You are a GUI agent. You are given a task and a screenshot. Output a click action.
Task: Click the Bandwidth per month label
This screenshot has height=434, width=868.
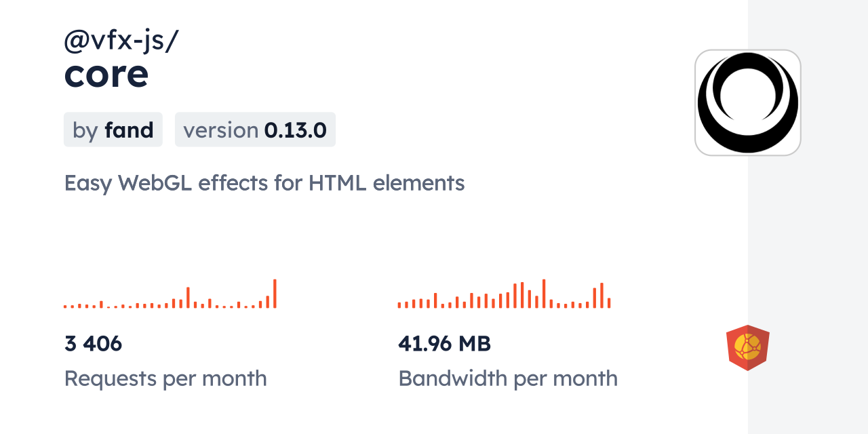tap(508, 378)
